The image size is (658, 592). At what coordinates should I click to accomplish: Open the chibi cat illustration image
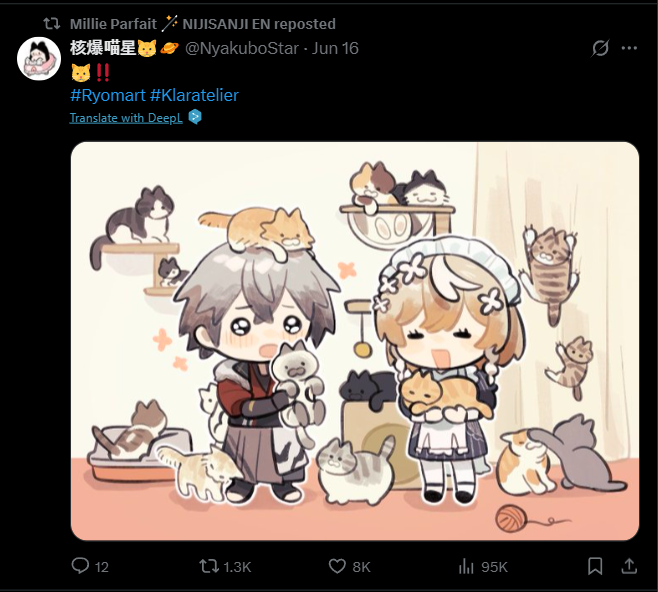(355, 341)
